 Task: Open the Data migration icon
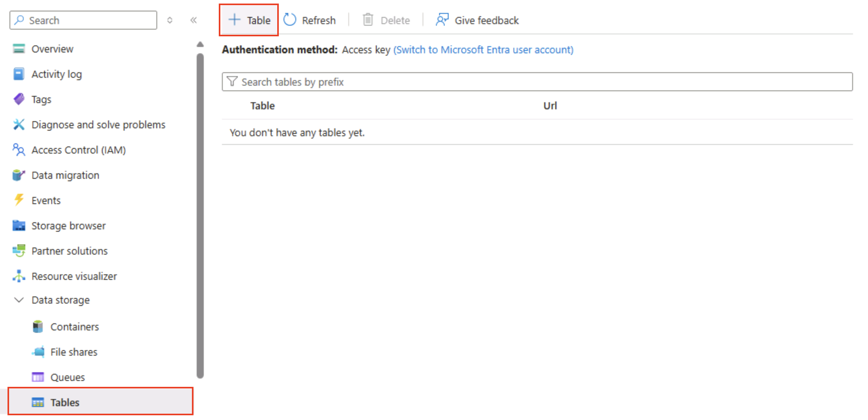[19, 175]
